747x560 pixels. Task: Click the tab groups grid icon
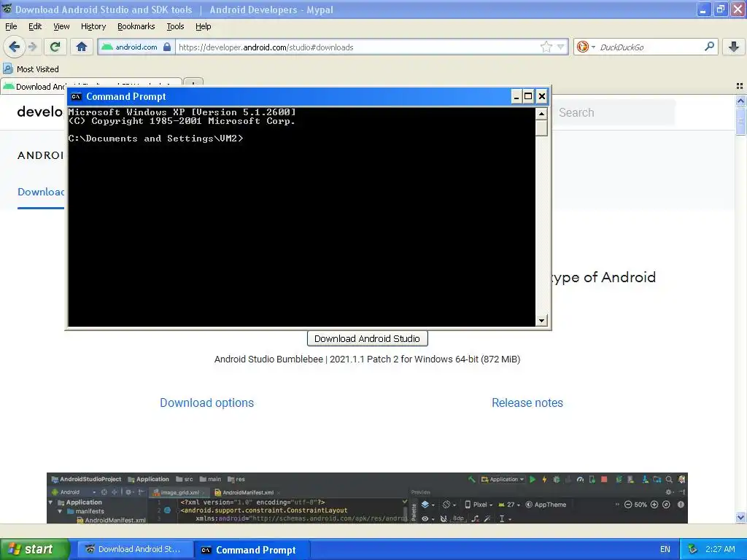click(740, 86)
